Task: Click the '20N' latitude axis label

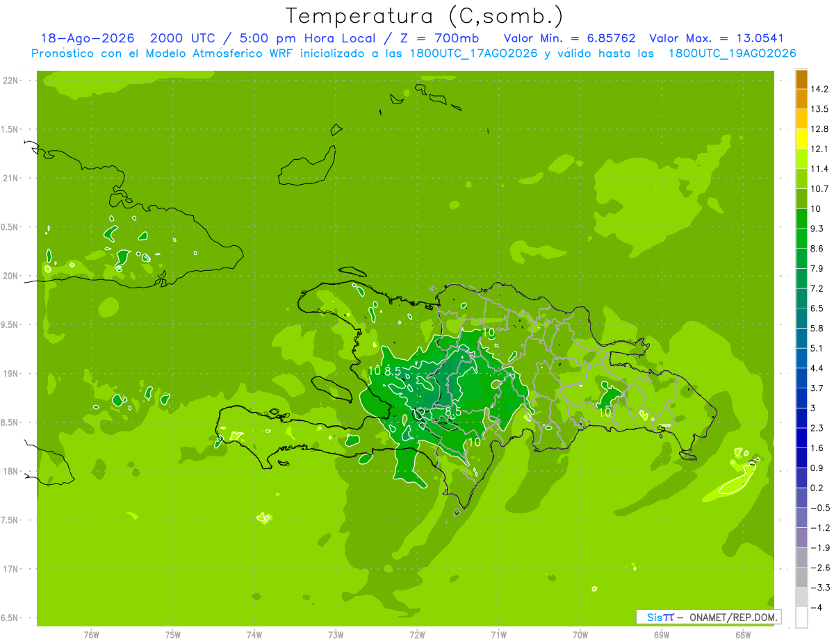Action: pyautogui.click(x=12, y=276)
